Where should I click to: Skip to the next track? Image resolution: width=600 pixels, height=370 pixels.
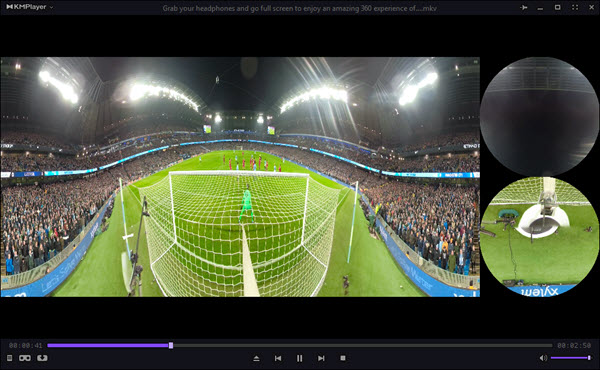(321, 358)
